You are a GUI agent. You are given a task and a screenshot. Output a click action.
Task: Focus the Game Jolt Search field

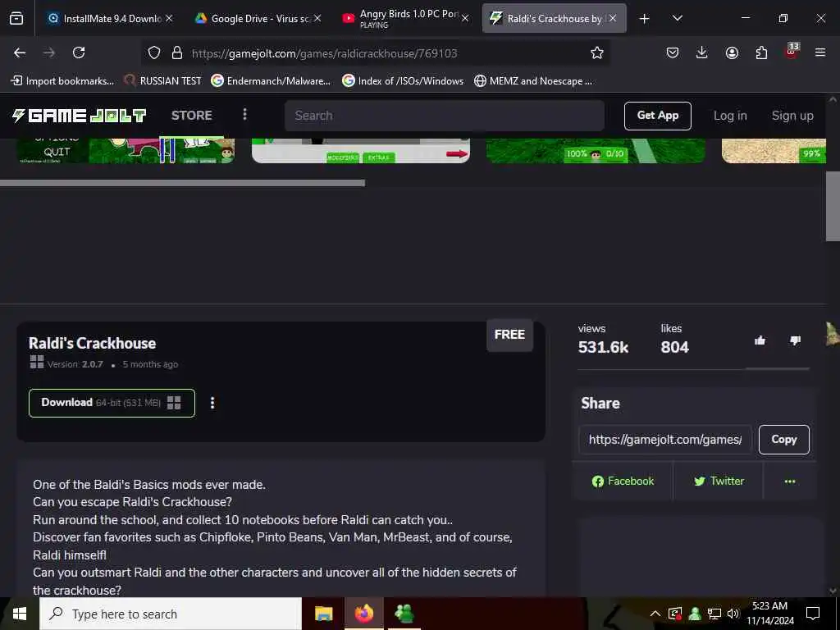(x=445, y=115)
